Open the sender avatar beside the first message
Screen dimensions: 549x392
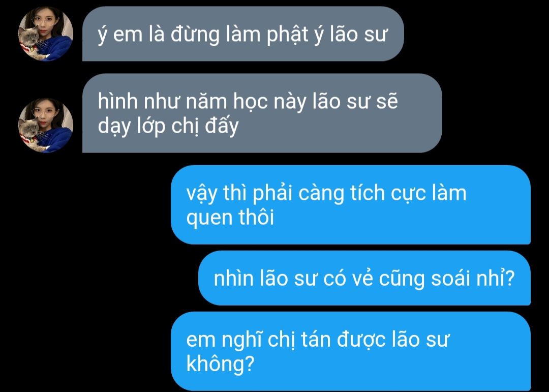click(46, 34)
